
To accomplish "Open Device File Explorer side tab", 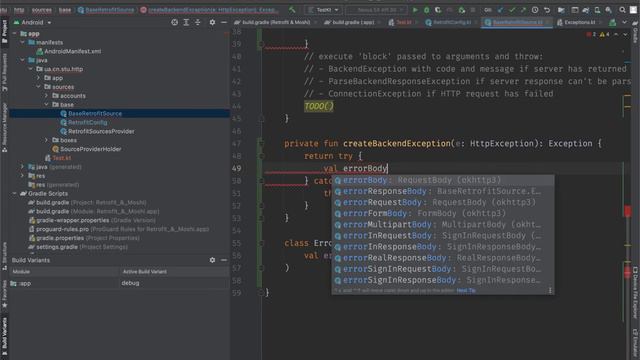I will click(x=636, y=291).
